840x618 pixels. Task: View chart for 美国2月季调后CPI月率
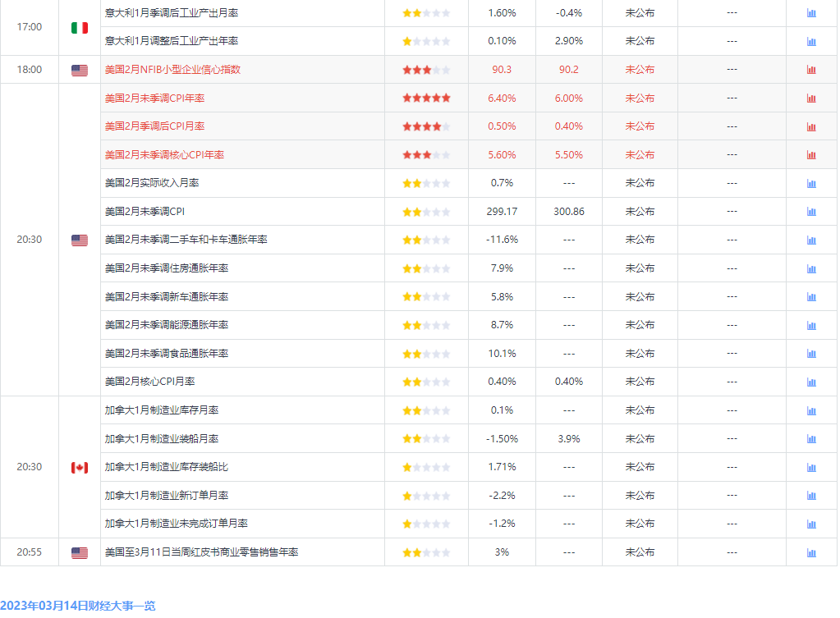(x=811, y=126)
